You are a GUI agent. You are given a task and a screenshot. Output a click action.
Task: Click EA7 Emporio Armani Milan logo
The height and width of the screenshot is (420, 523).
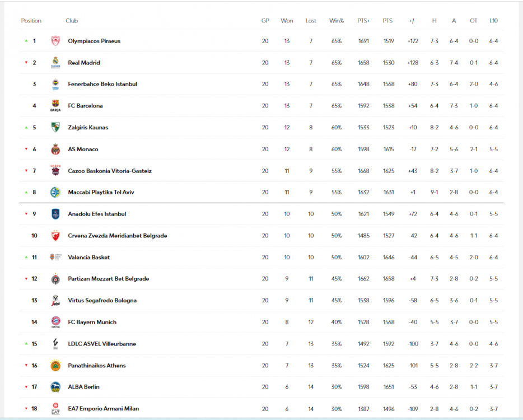click(x=55, y=409)
